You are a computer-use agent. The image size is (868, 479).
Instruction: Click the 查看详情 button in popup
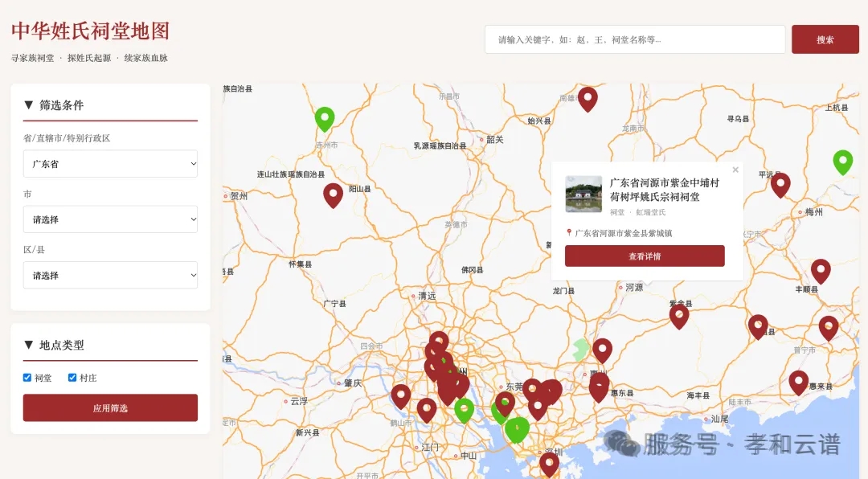[x=645, y=256]
